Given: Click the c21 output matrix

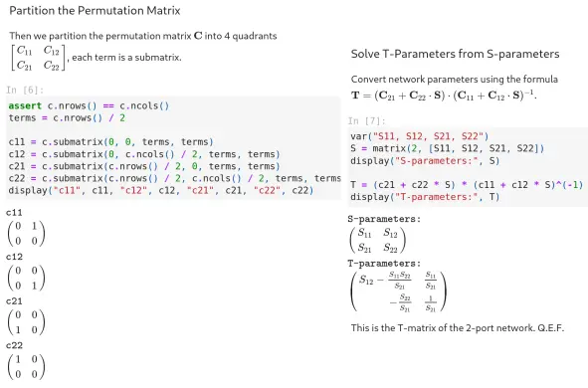Looking at the screenshot, I should 26,322.
